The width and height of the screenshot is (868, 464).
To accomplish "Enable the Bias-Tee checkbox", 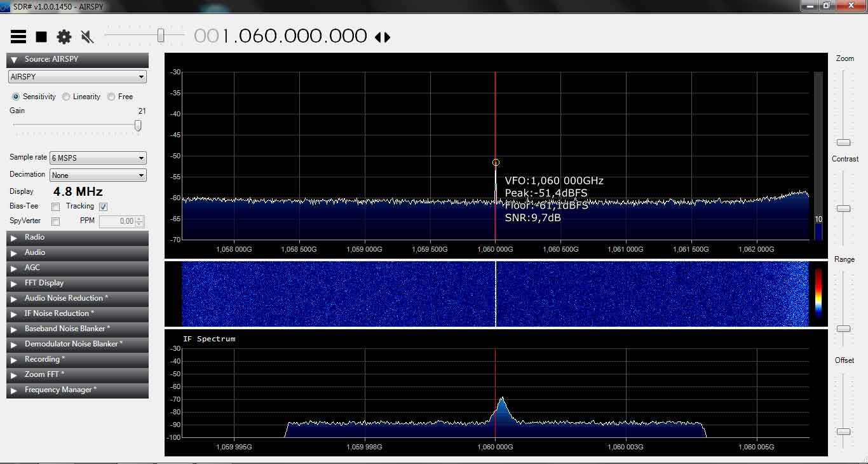I will [56, 207].
